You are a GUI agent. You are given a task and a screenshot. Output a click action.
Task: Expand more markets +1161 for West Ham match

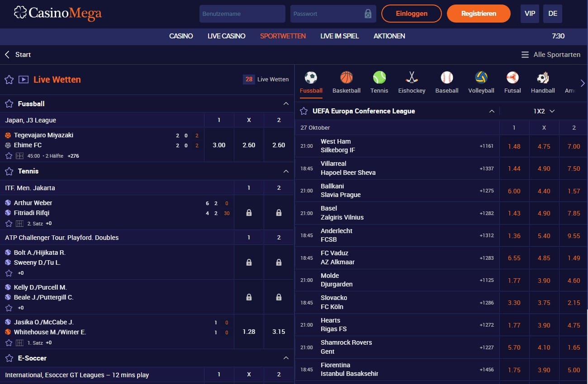487,146
